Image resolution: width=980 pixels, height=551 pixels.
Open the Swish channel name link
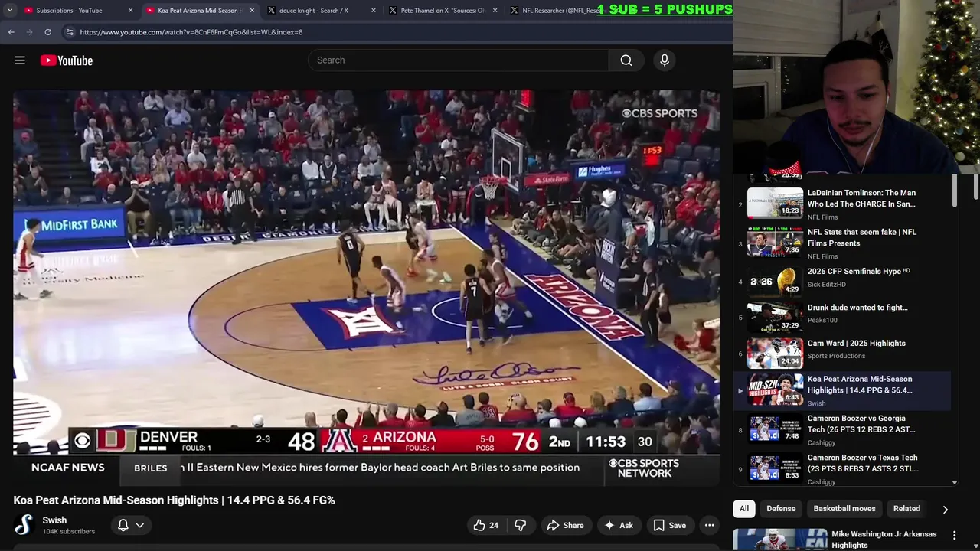click(x=54, y=520)
